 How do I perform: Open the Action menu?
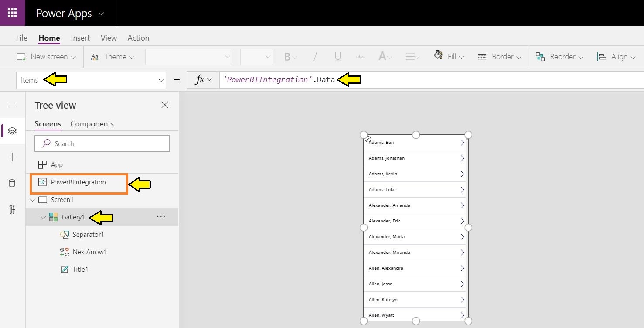138,38
